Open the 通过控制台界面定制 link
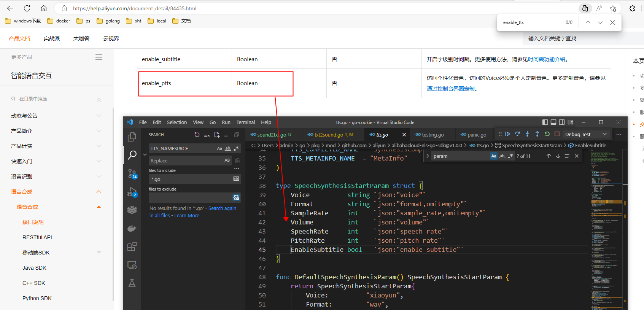The image size is (644, 310). pos(451,89)
